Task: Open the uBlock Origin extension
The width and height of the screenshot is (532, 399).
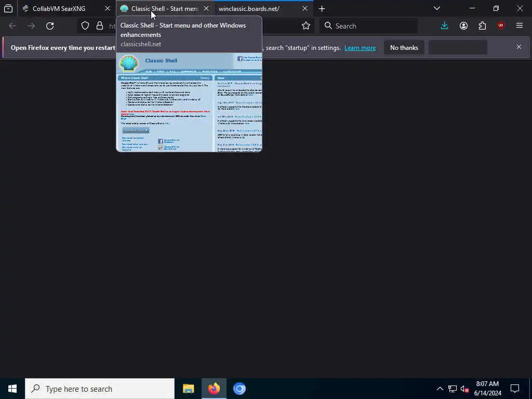Action: [501, 26]
